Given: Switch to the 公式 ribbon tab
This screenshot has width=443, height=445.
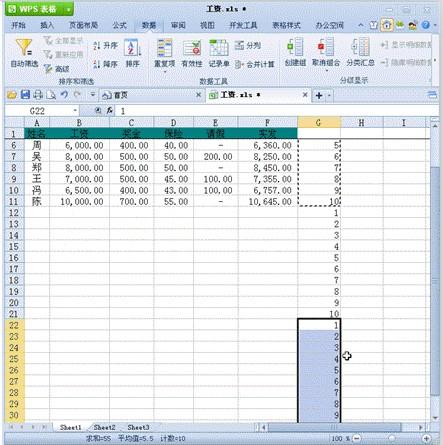Looking at the screenshot, I should pos(119,25).
